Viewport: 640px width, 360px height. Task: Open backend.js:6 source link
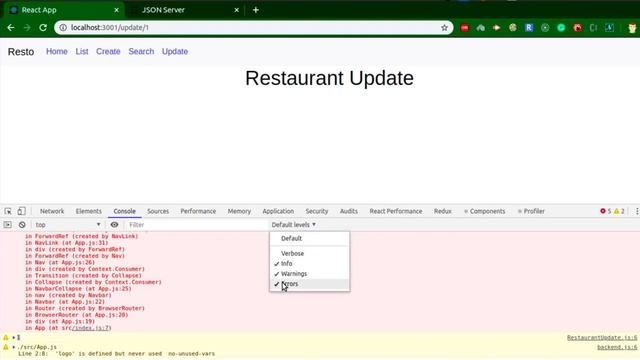click(617, 347)
